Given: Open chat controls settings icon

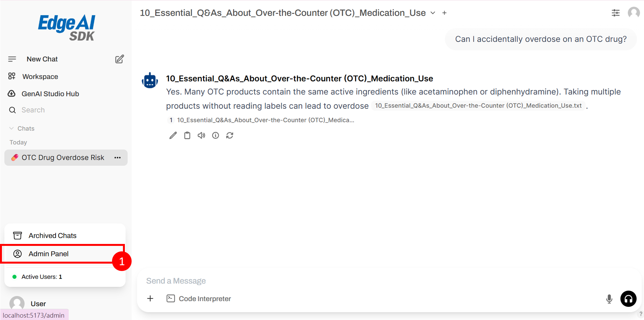Looking at the screenshot, I should [615, 13].
